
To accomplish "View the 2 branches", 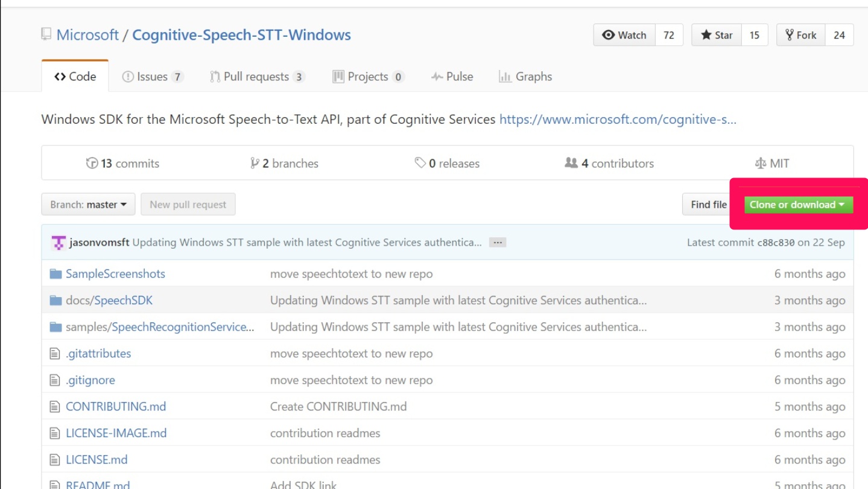I will 284,164.
